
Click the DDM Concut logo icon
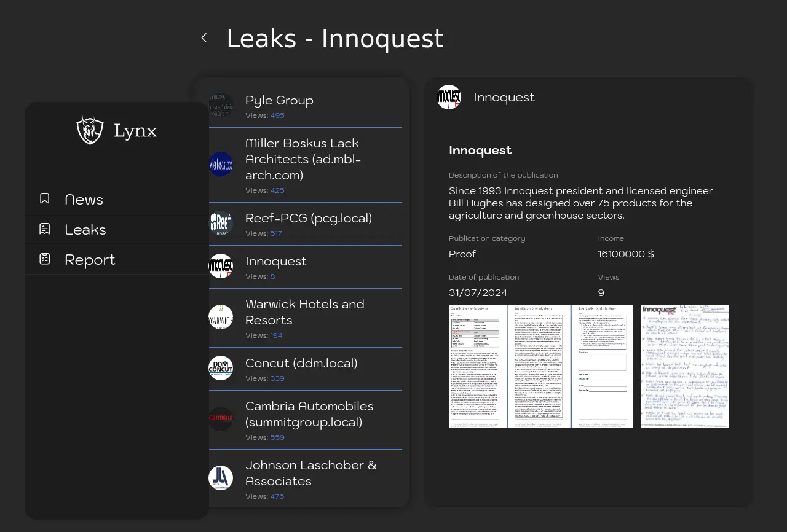[x=221, y=368]
